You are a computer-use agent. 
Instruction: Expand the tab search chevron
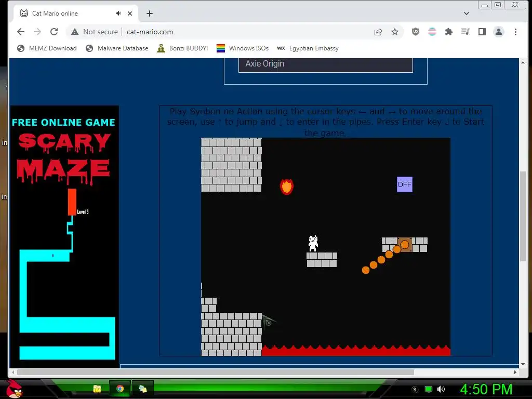467,14
